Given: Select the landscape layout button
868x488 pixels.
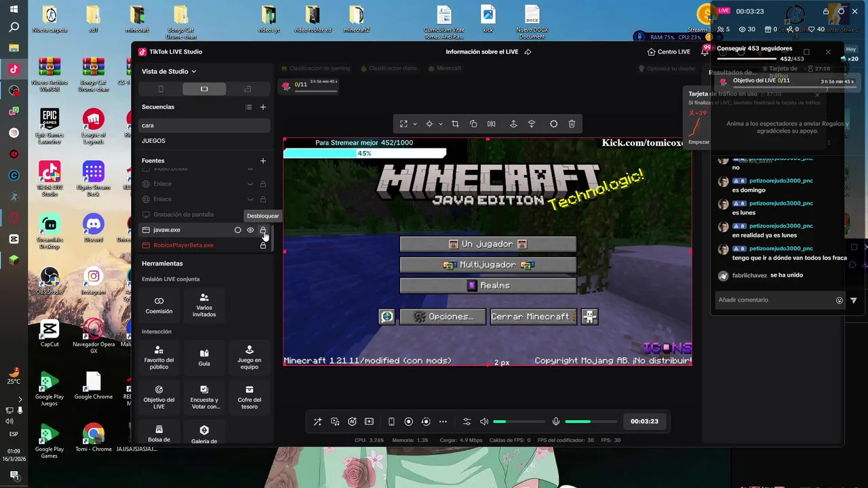Looking at the screenshot, I should point(204,89).
